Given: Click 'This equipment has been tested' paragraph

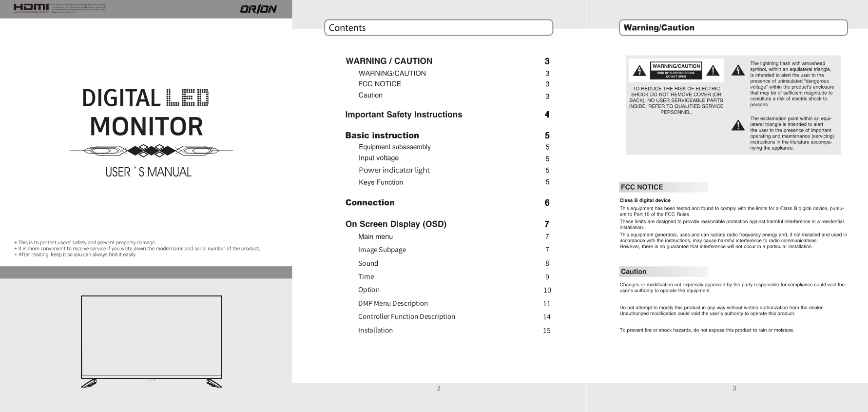Looking at the screenshot, I should coord(732,211).
